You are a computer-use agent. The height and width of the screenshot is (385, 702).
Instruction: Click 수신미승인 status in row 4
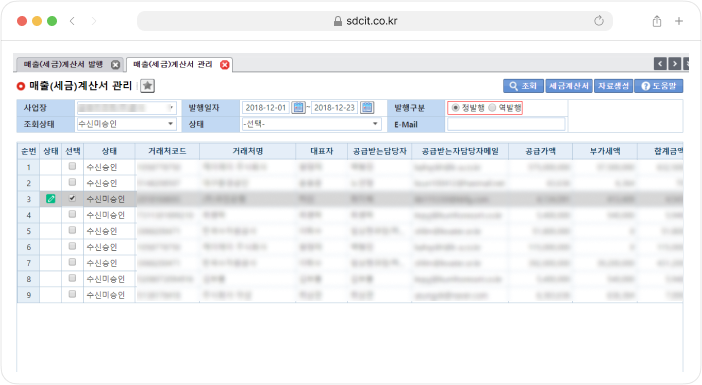point(105,215)
